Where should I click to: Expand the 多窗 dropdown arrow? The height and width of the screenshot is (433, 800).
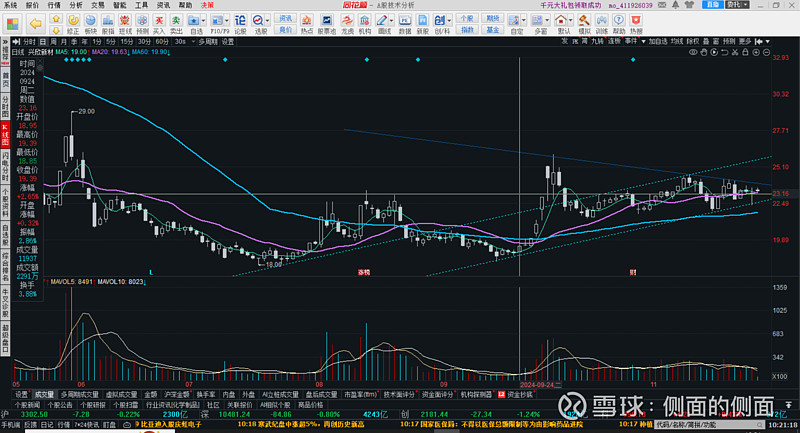[x=546, y=20]
